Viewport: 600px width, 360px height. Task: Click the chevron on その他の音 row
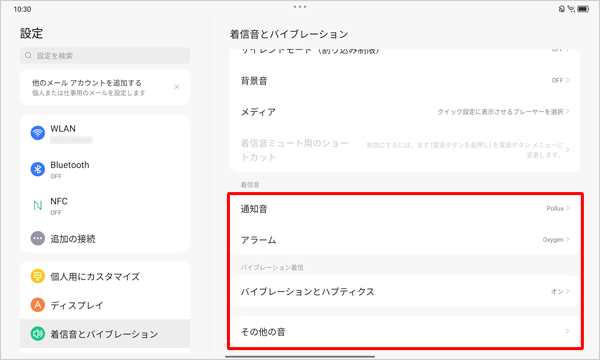(x=567, y=331)
